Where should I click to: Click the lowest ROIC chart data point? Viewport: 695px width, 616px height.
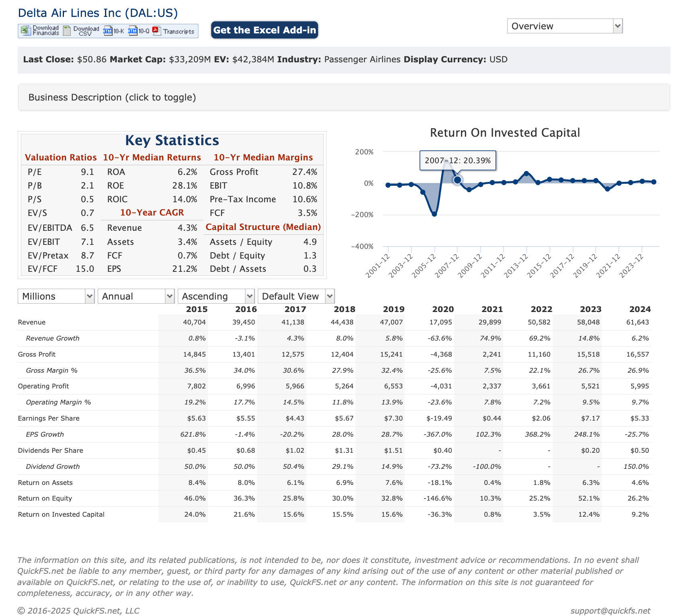434,214
